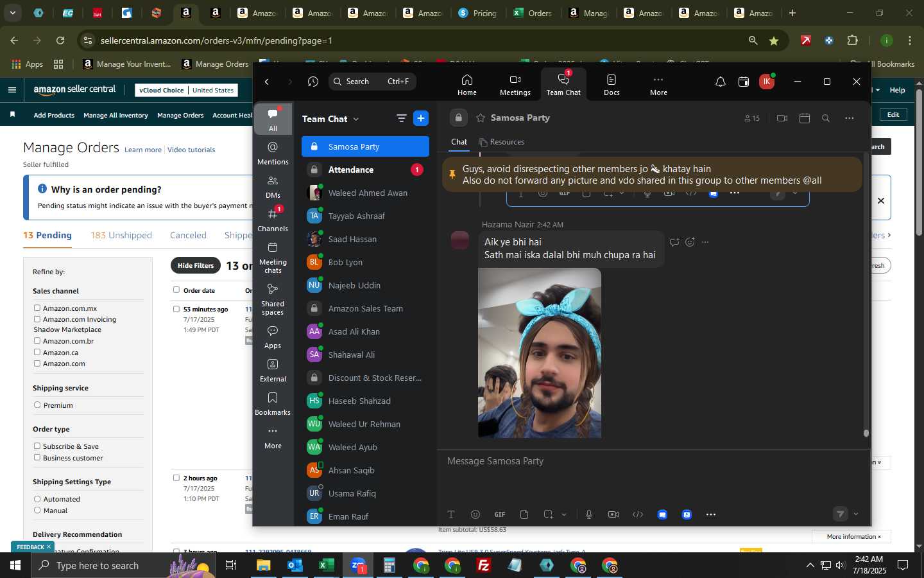
Task: Switch to the Chat tab
Action: (459, 142)
